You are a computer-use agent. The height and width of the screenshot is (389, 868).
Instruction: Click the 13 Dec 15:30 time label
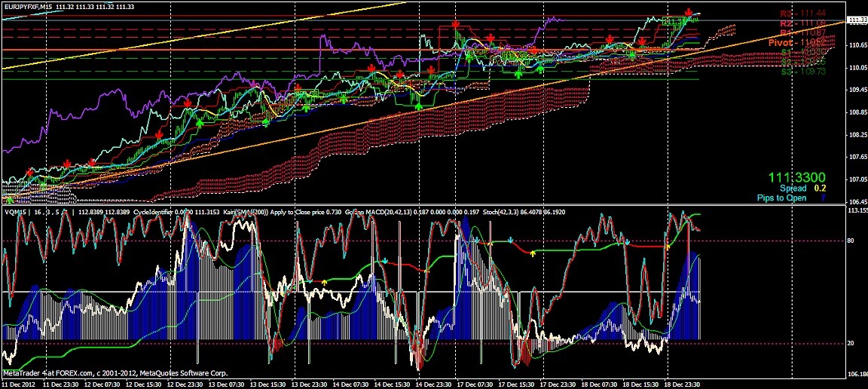click(268, 384)
